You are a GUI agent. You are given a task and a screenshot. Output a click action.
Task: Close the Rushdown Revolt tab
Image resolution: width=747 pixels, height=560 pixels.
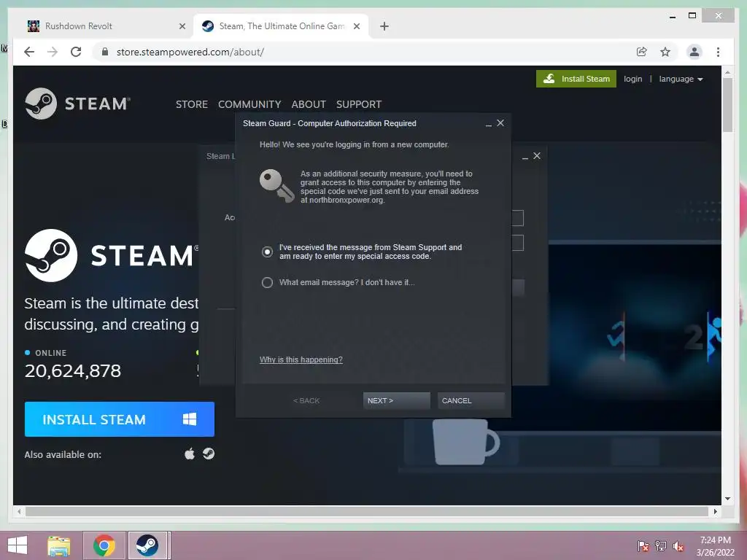(x=182, y=26)
